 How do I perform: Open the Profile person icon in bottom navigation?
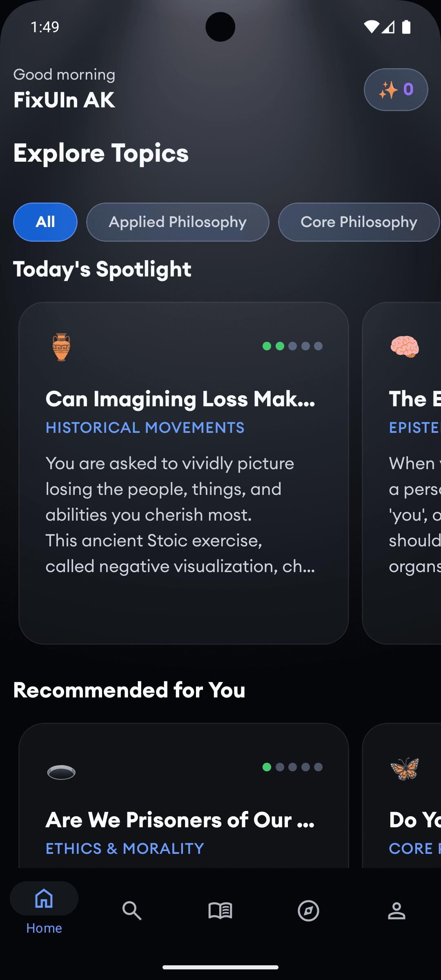pyautogui.click(x=396, y=911)
